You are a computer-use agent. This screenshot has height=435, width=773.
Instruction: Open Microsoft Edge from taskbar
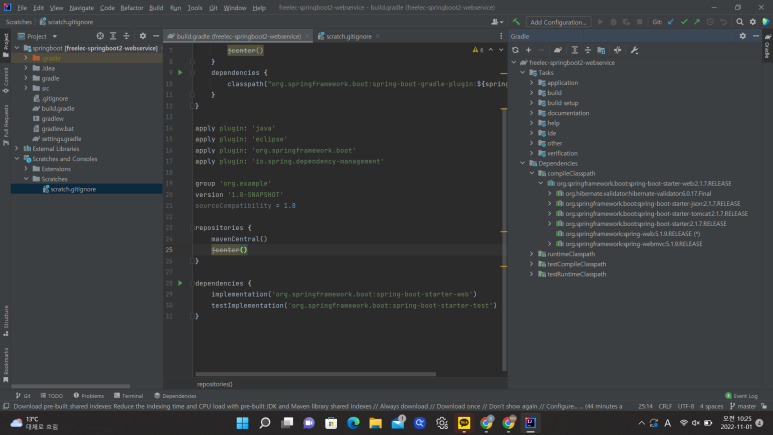pos(353,423)
